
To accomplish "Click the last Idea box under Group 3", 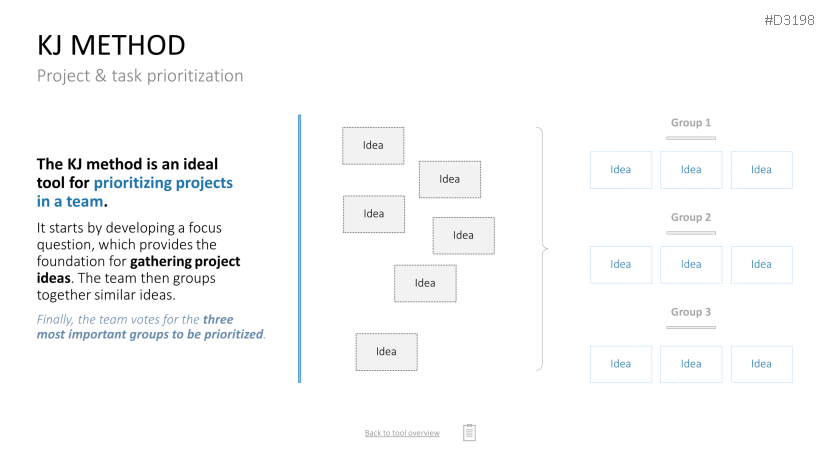I will [x=761, y=364].
